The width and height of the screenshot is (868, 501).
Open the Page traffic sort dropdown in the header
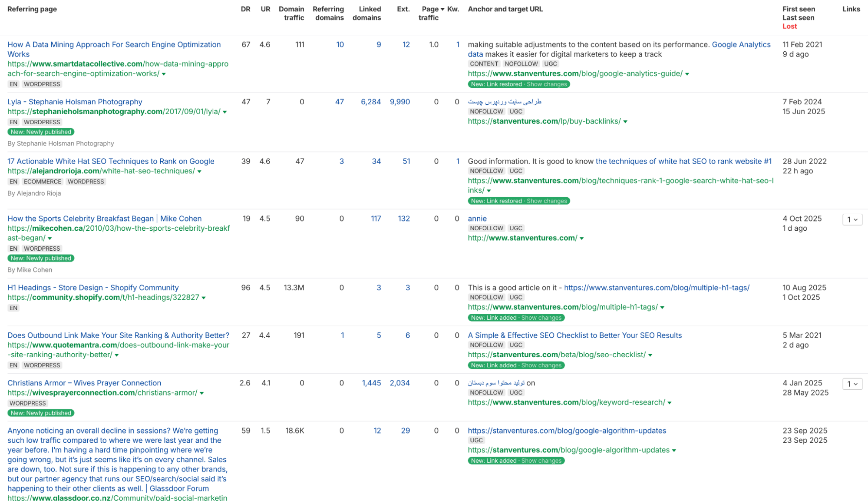(x=442, y=9)
